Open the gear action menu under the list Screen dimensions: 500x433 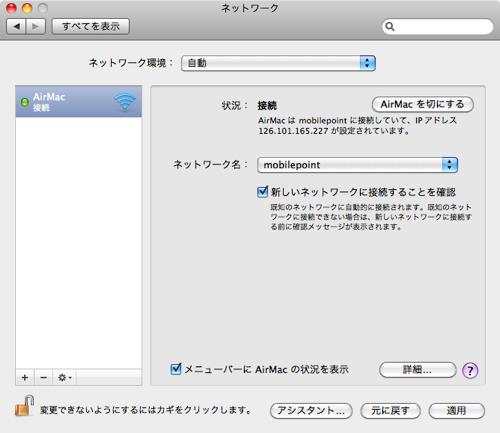tap(65, 377)
